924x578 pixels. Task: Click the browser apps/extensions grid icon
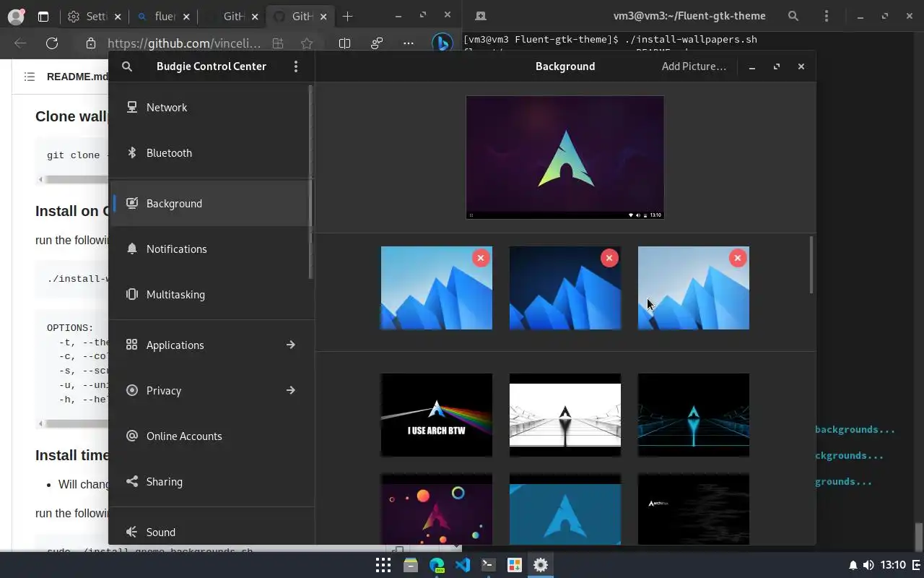pyautogui.click(x=277, y=43)
